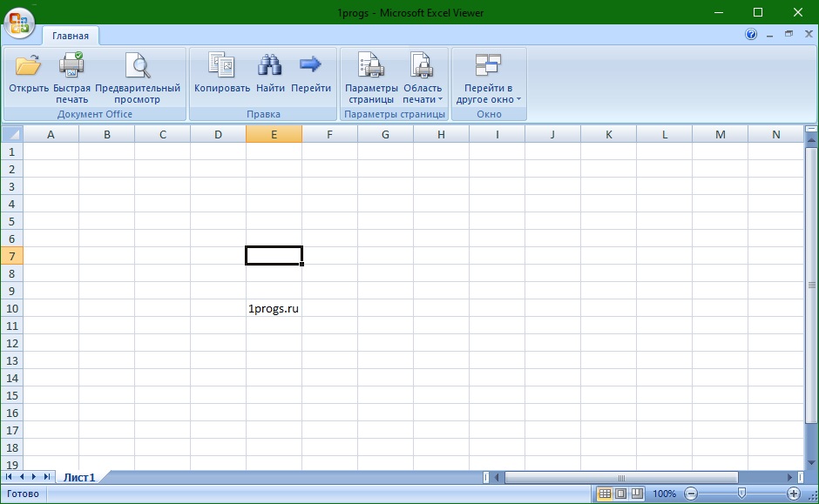Image resolution: width=819 pixels, height=504 pixels.
Task: Click Быстрая печать printer icon
Action: [71, 65]
